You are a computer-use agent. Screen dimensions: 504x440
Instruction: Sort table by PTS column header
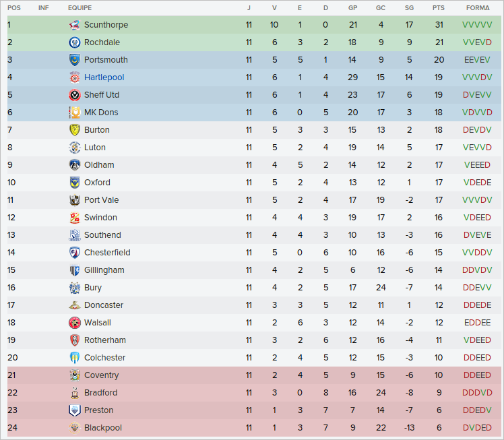pyautogui.click(x=439, y=7)
